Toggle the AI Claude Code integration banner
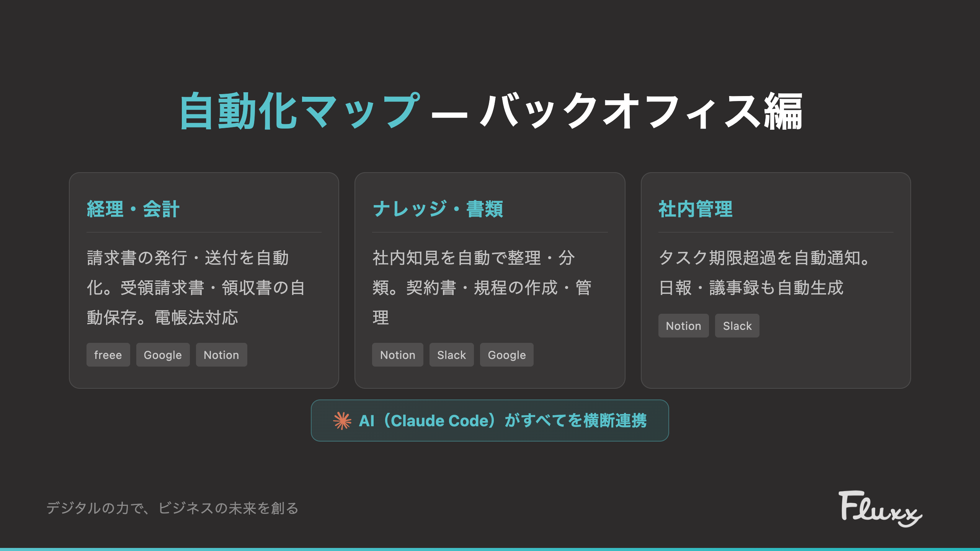 [x=490, y=420]
